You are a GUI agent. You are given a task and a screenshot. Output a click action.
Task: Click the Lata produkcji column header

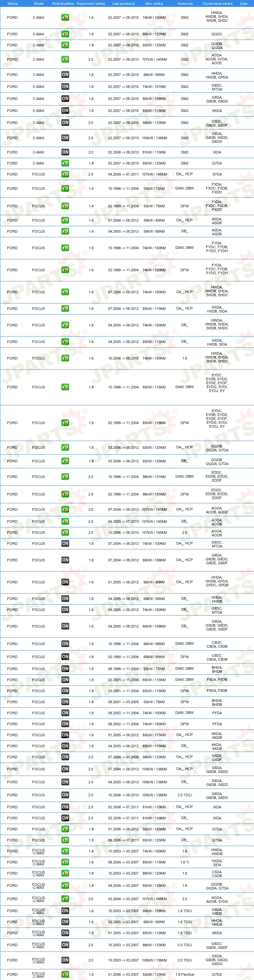tap(123, 4)
